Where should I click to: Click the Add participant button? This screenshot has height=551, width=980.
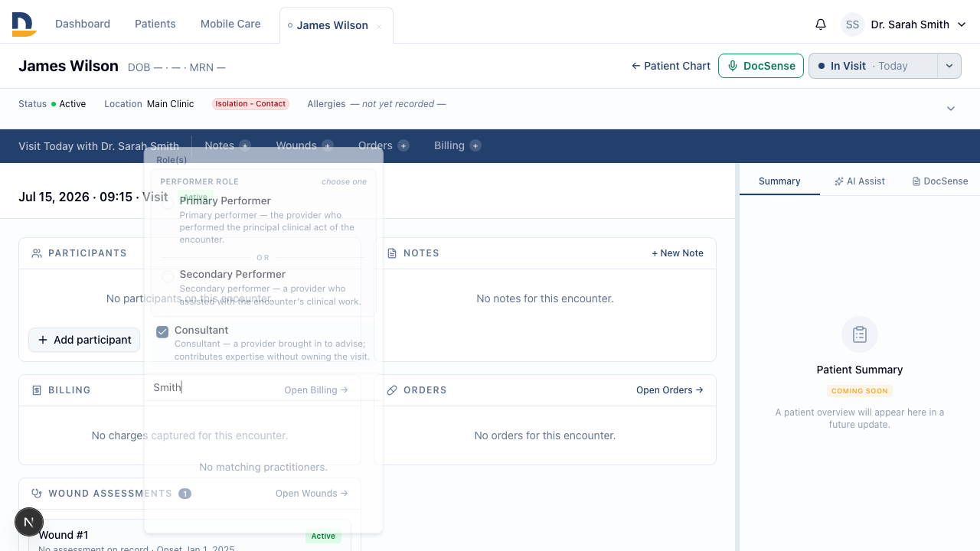point(84,340)
